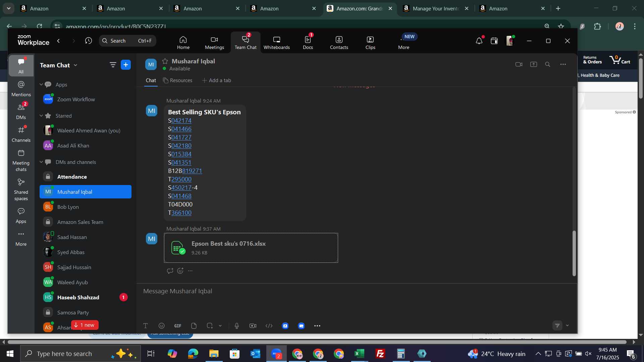Collapse the Apps section

pos(41,84)
